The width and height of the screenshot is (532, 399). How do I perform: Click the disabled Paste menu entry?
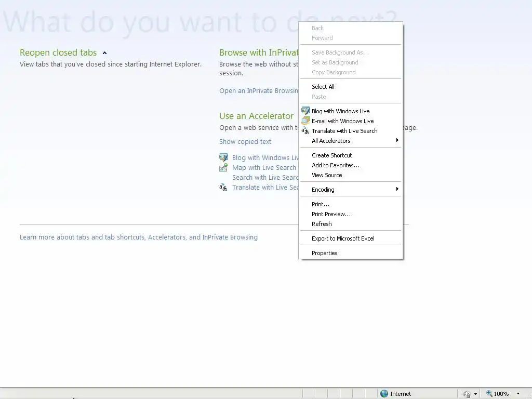click(x=351, y=97)
